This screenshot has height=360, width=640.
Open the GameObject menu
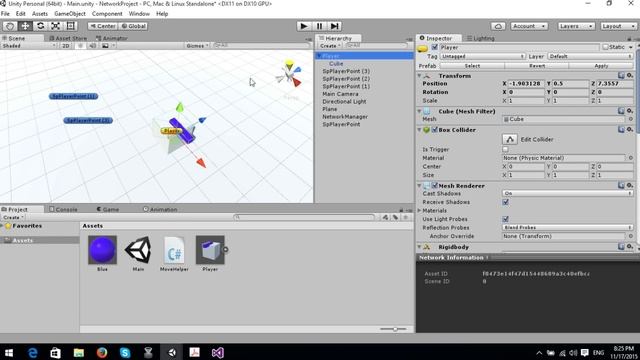coord(70,13)
